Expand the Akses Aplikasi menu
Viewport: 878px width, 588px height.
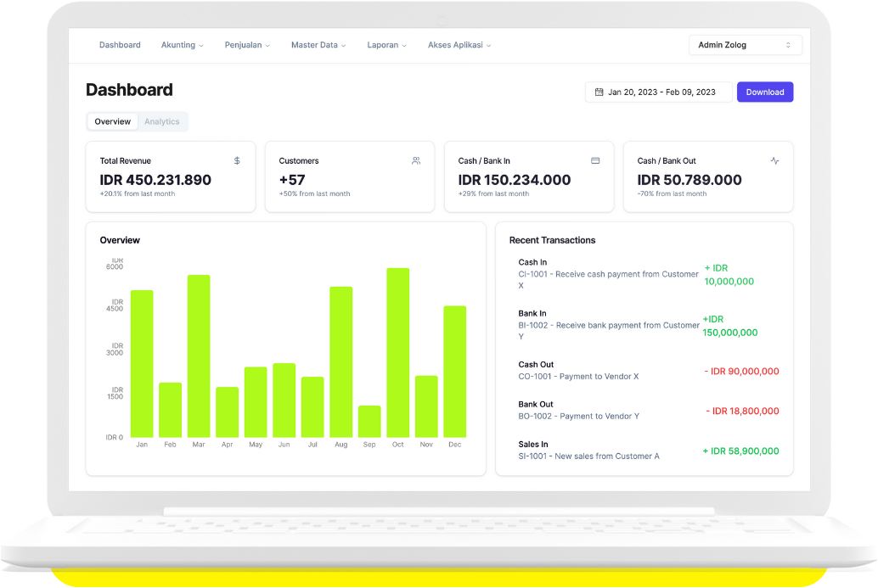click(x=459, y=45)
